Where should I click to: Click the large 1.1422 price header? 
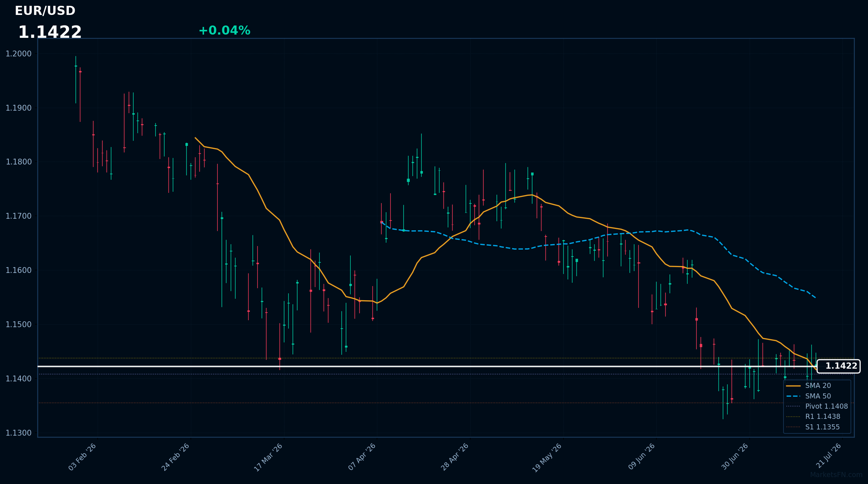[x=50, y=32]
